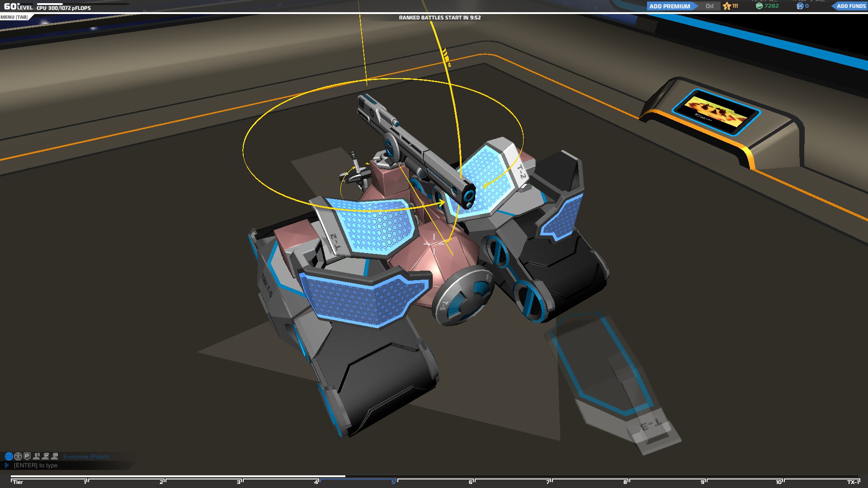
Task: Click the TX-1 marker on tier bar
Action: click(853, 482)
